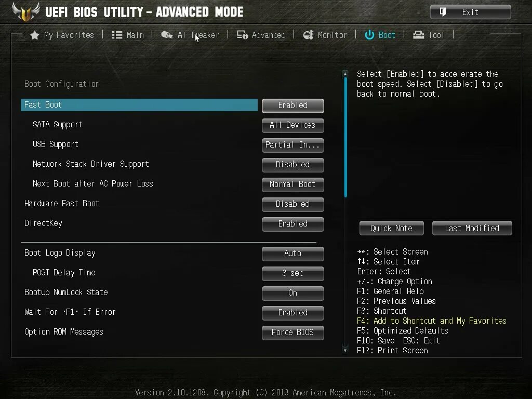532x399 pixels.
Task: Click the F2: Previous Values hint
Action: pos(396,301)
